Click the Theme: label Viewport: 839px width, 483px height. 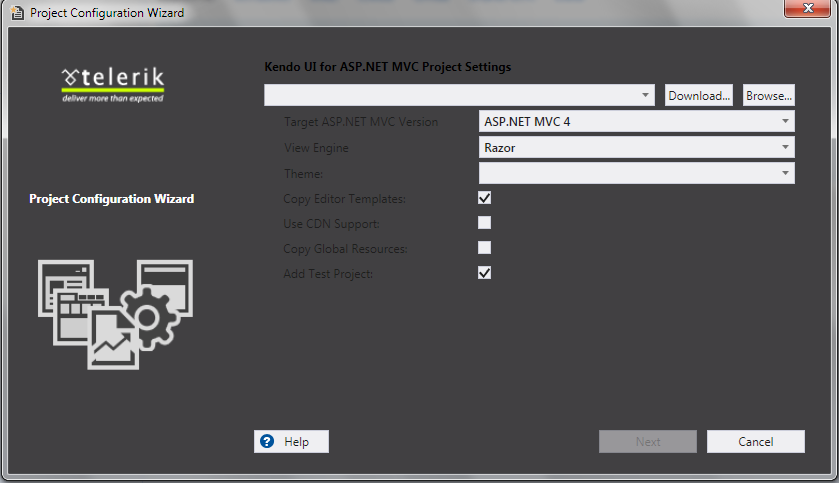pos(303,174)
